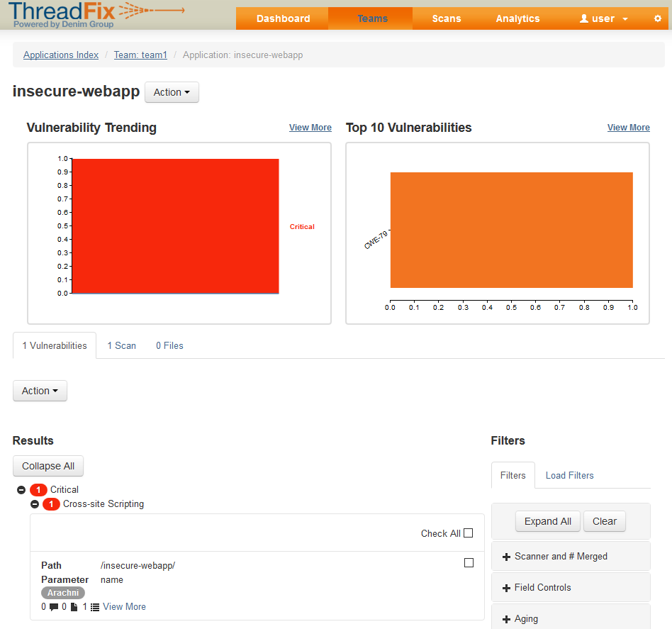This screenshot has width=672, height=629.
Task: Open the user account dropdown caret
Action: (x=625, y=19)
